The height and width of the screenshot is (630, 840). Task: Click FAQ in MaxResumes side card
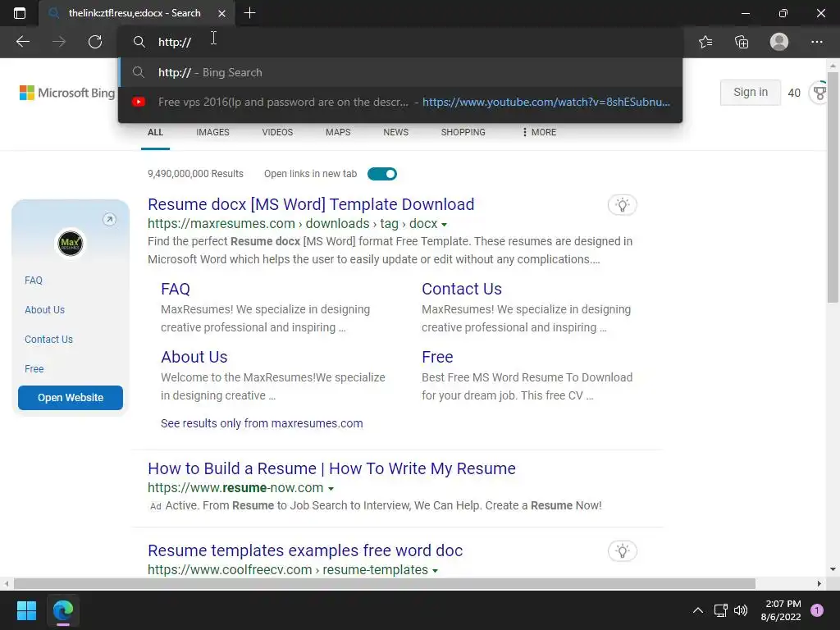[x=33, y=281]
